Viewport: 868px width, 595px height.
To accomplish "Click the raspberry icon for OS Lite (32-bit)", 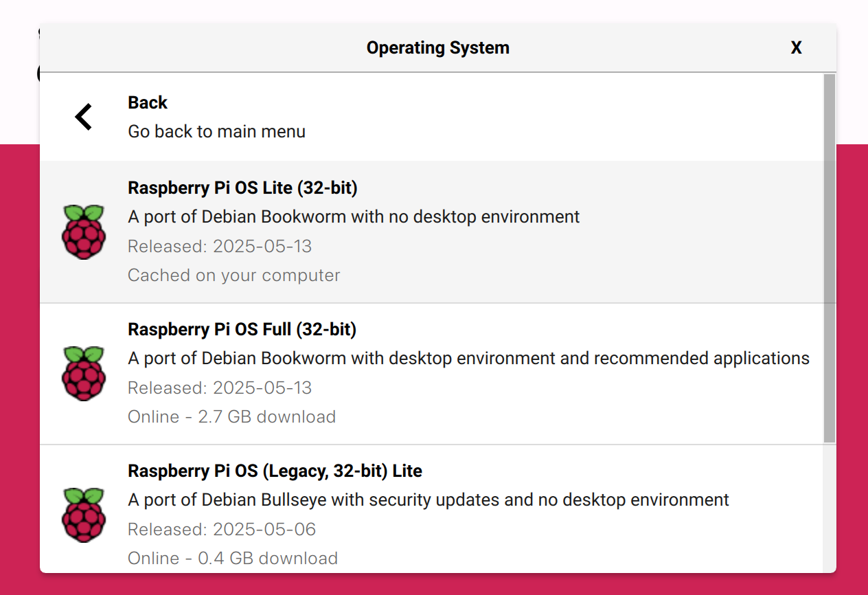I will (x=84, y=232).
